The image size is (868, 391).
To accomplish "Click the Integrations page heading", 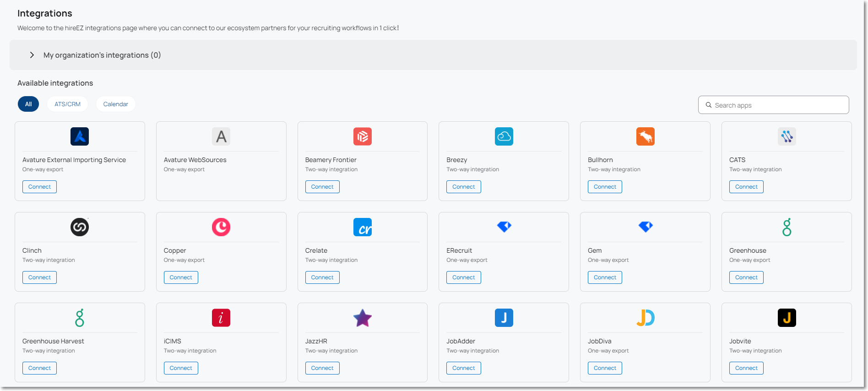I will [x=45, y=13].
